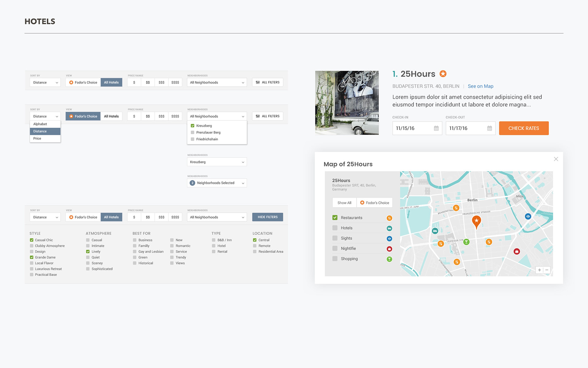This screenshot has height=368, width=588.
Task: Click All Filters button in middle filter bar
Action: pos(268,116)
